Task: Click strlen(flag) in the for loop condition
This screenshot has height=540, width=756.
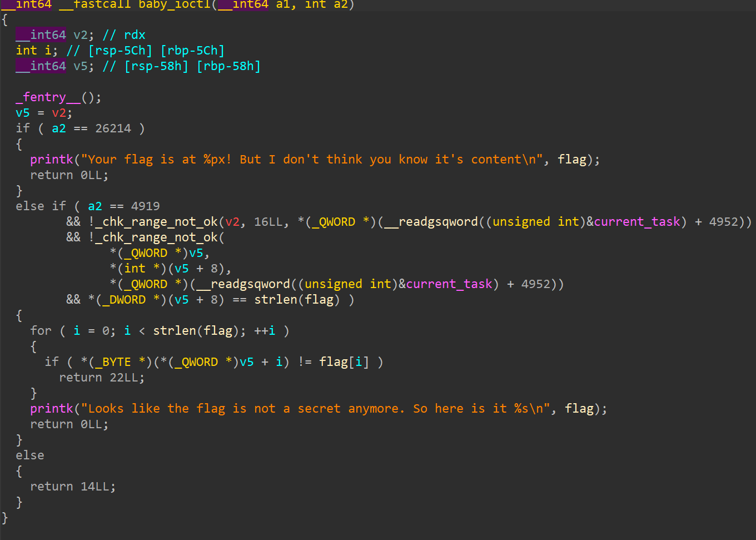Action: click(x=196, y=331)
